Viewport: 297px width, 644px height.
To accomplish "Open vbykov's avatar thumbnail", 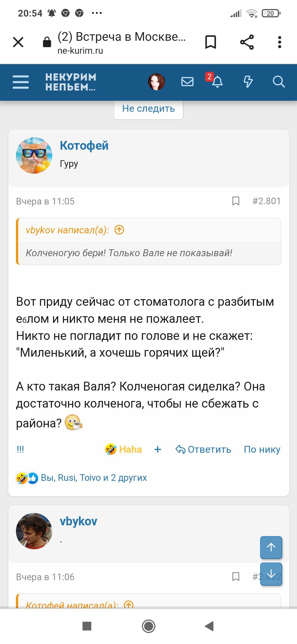I will [x=34, y=531].
